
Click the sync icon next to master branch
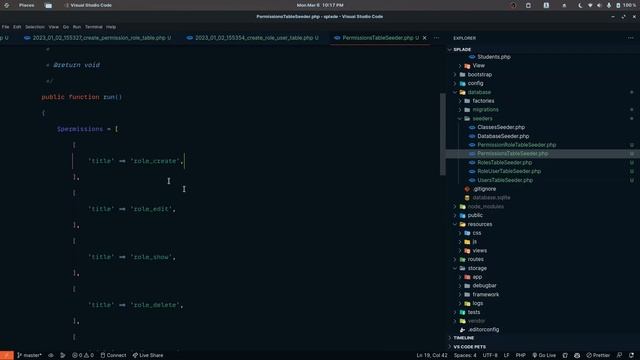coord(51,355)
